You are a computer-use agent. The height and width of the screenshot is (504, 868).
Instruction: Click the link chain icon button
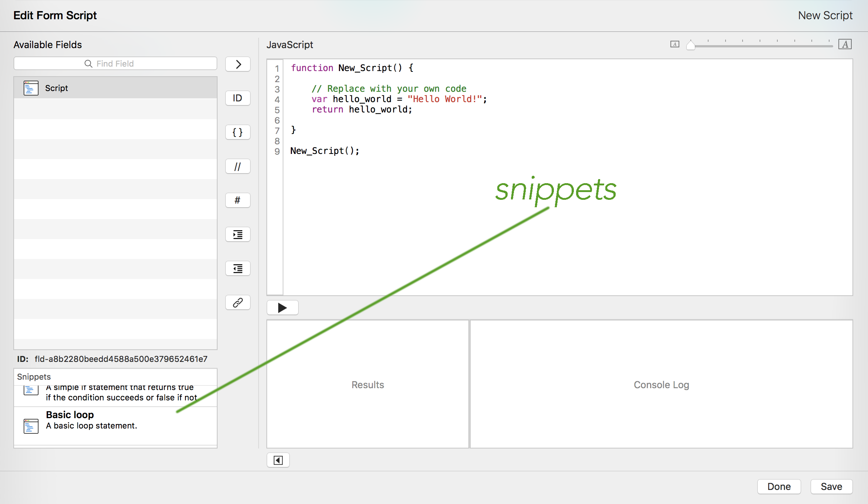(x=238, y=302)
